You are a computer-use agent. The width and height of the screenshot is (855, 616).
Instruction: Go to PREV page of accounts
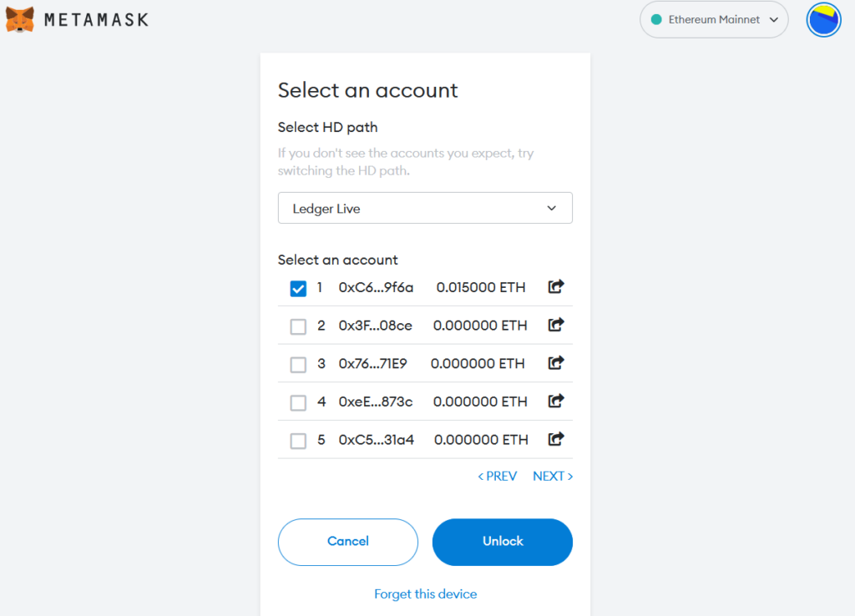click(x=498, y=476)
